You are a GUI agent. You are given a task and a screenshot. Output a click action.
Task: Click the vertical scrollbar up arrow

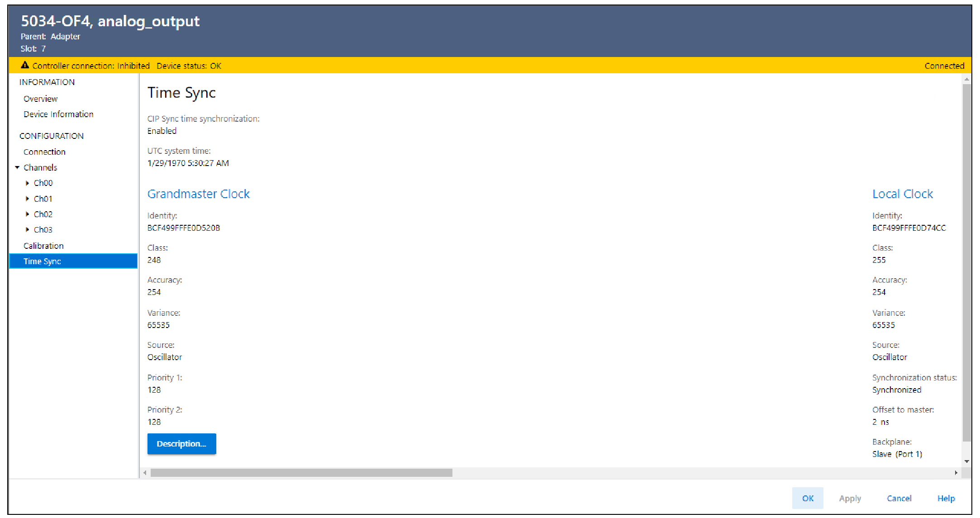[967, 79]
